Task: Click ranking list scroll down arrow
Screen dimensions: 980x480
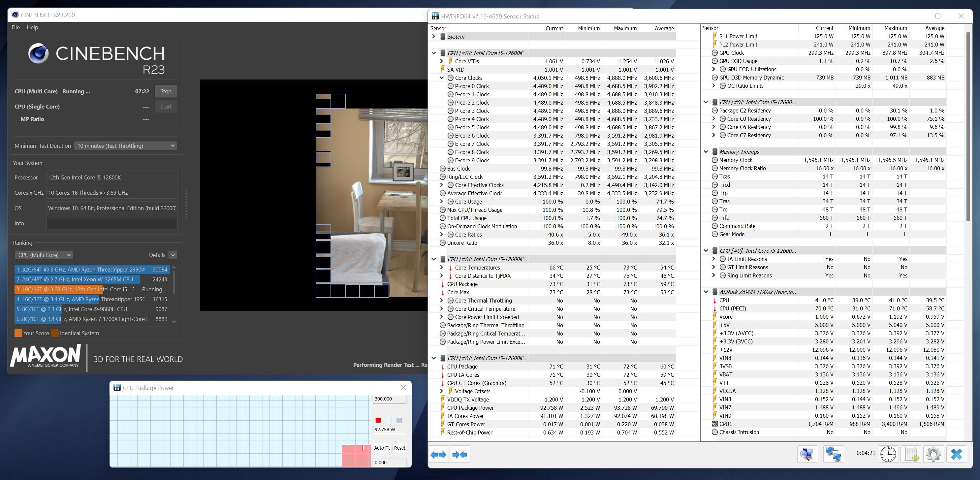Action: pos(174,321)
